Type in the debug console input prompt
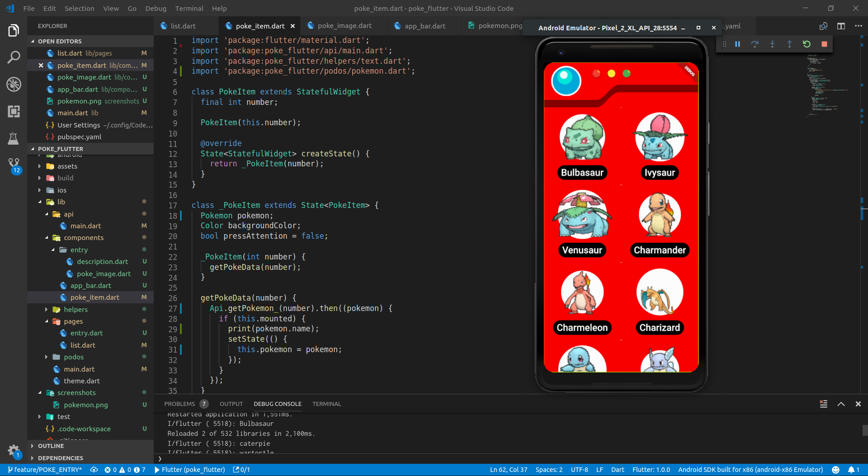The height and width of the screenshot is (476, 868). pos(511,458)
